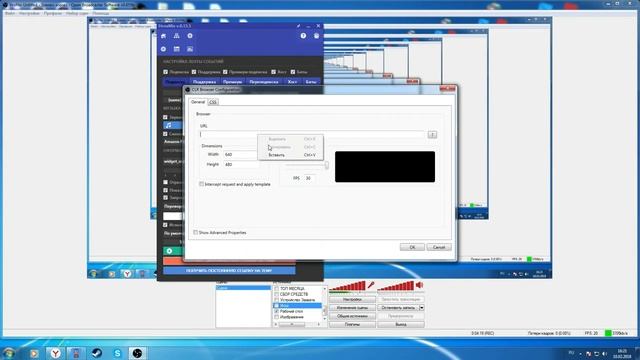Open dropdown arrow beside Остановить запись

click(422, 308)
